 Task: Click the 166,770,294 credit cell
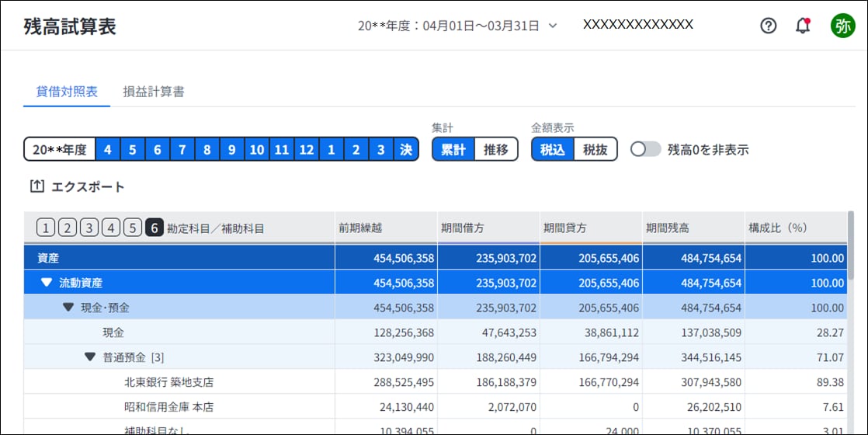pos(591,382)
